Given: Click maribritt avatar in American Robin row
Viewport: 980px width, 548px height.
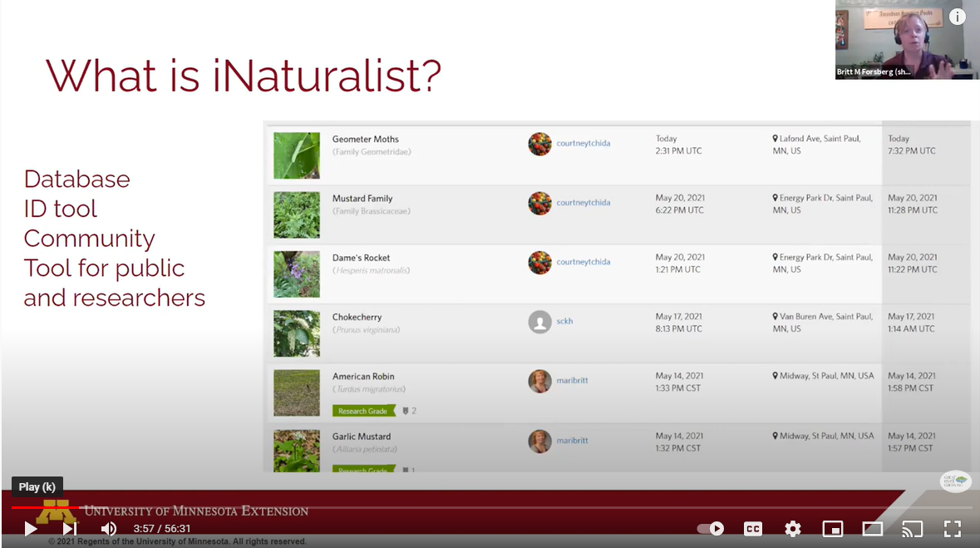Looking at the screenshot, I should [540, 382].
